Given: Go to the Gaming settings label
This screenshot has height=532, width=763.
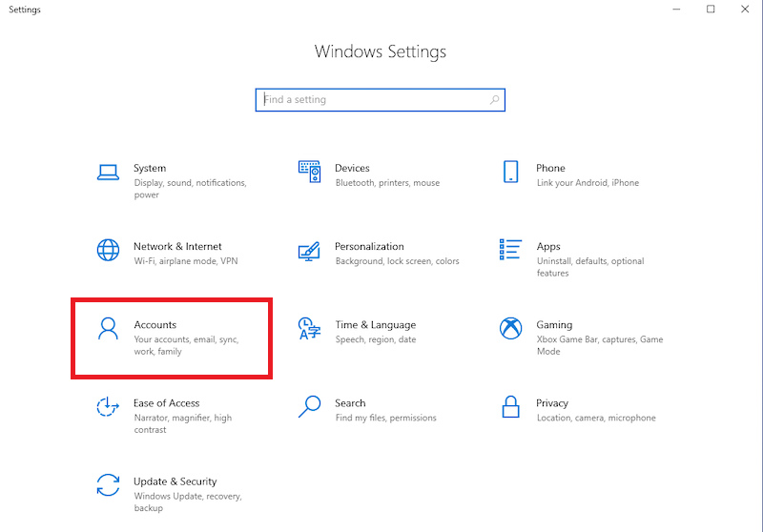Looking at the screenshot, I should tap(554, 325).
